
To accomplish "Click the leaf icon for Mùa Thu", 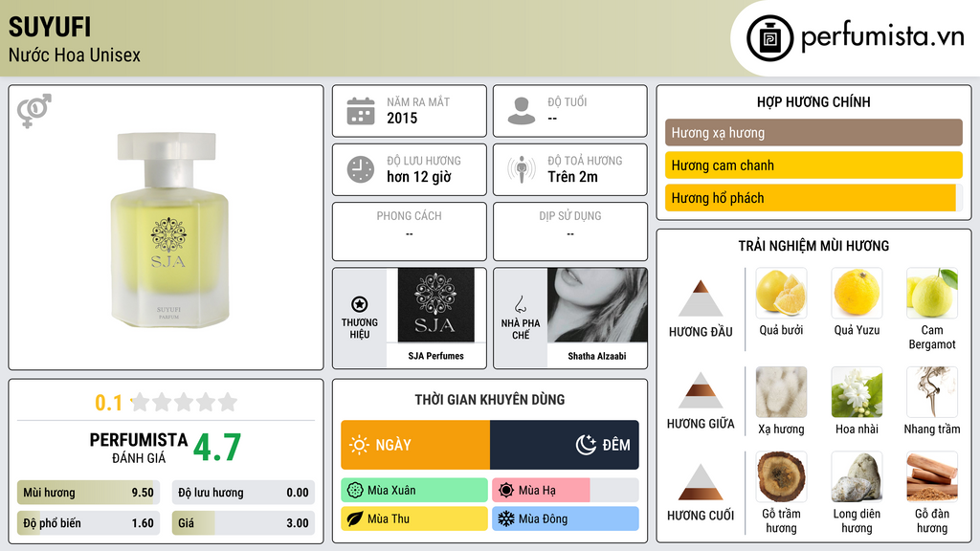I will pos(355,519).
